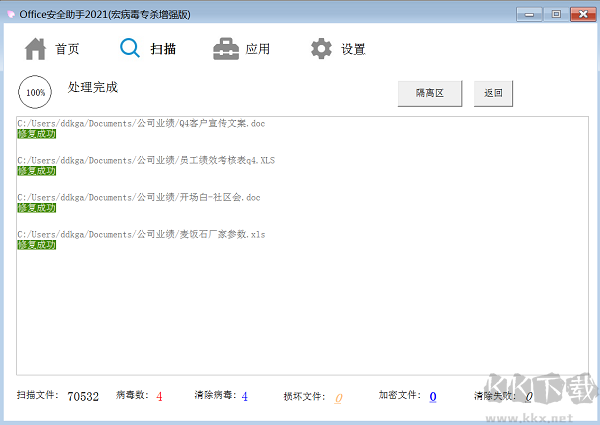Click 修复成功 under 麦饭石厂家参数.xls
The image size is (600, 425).
click(x=37, y=245)
